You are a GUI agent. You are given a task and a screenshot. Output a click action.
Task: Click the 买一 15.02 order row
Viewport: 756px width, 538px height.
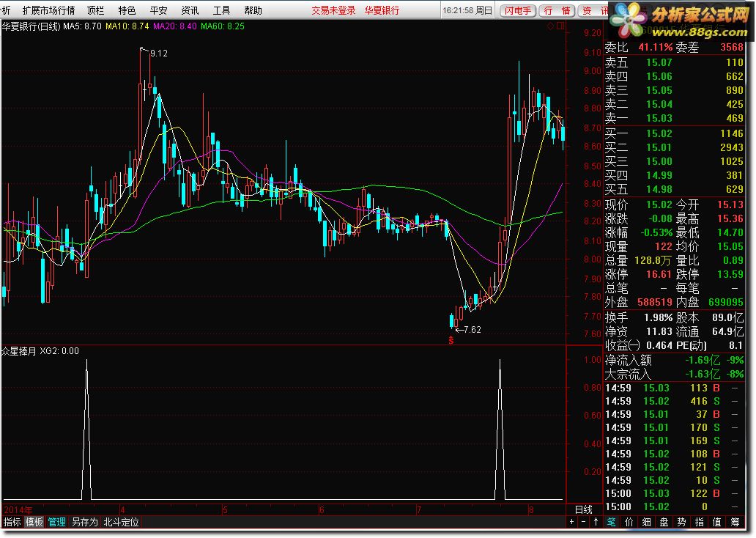(x=675, y=133)
